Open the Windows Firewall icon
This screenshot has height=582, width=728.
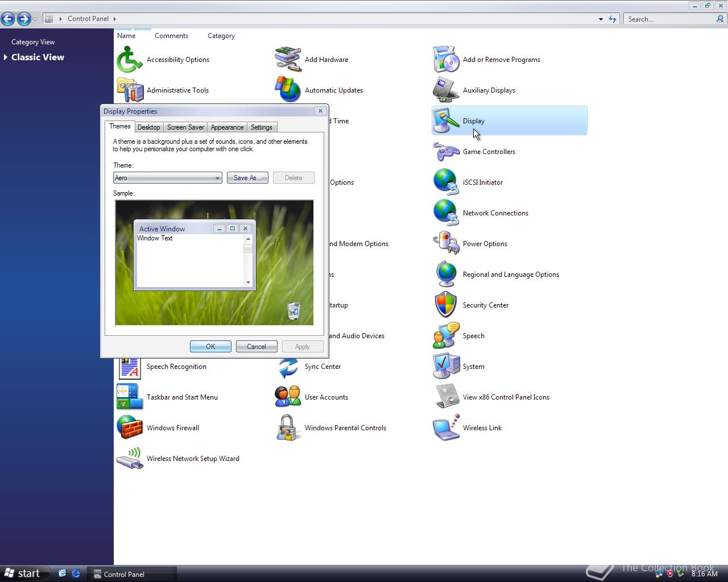(x=130, y=428)
